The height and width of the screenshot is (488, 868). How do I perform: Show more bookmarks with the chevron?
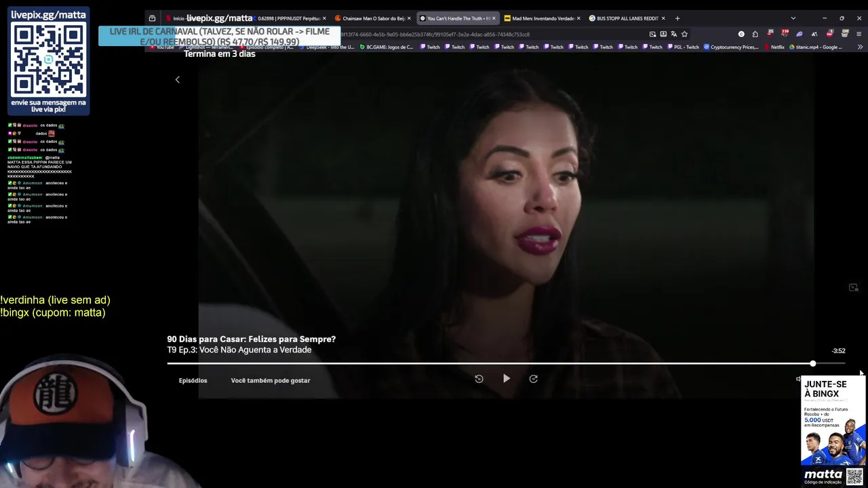(861, 47)
